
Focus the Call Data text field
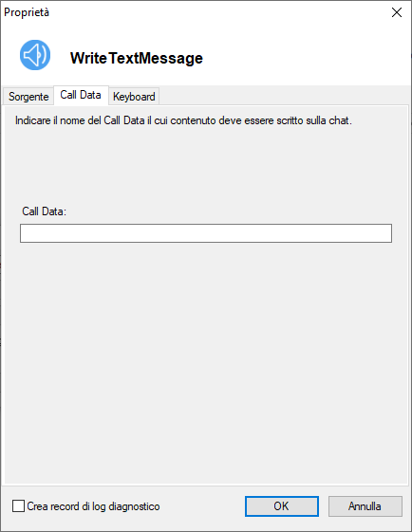pyautogui.click(x=206, y=233)
